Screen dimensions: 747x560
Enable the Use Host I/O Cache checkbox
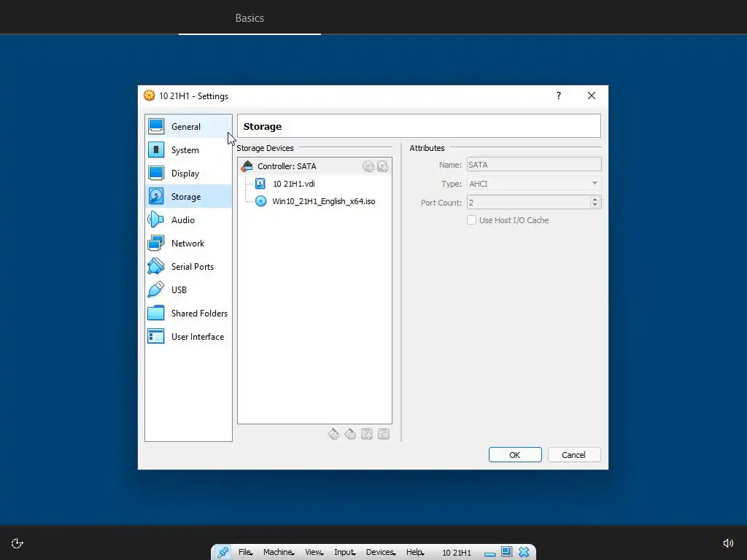[x=472, y=220]
